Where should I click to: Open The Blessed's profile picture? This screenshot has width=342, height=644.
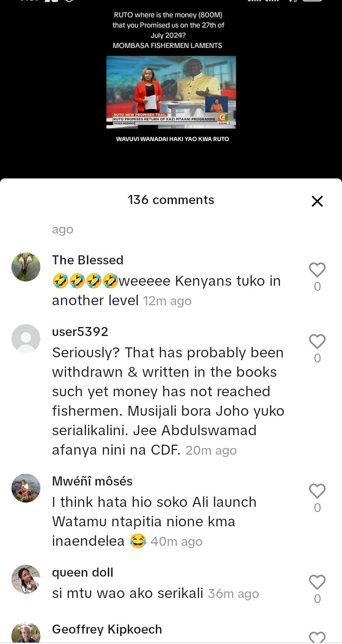click(26, 267)
